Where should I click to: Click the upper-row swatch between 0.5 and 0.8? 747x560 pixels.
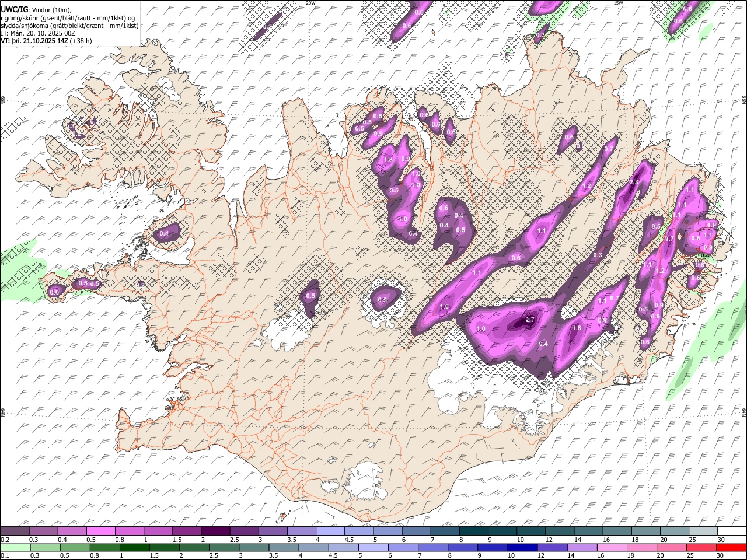tap(100, 531)
